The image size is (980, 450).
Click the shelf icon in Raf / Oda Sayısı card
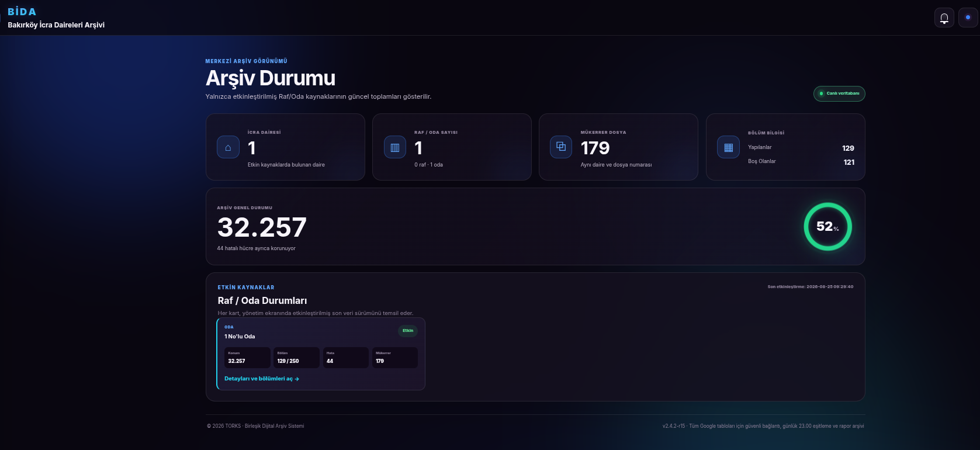[395, 147]
